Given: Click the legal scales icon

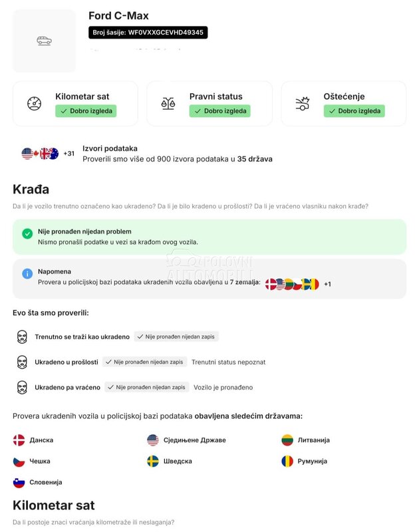Looking at the screenshot, I should pos(168,104).
